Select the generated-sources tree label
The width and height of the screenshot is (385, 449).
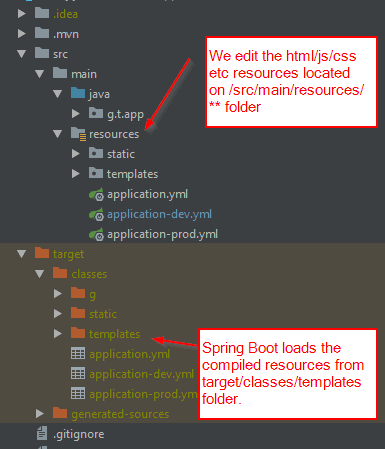click(x=120, y=414)
